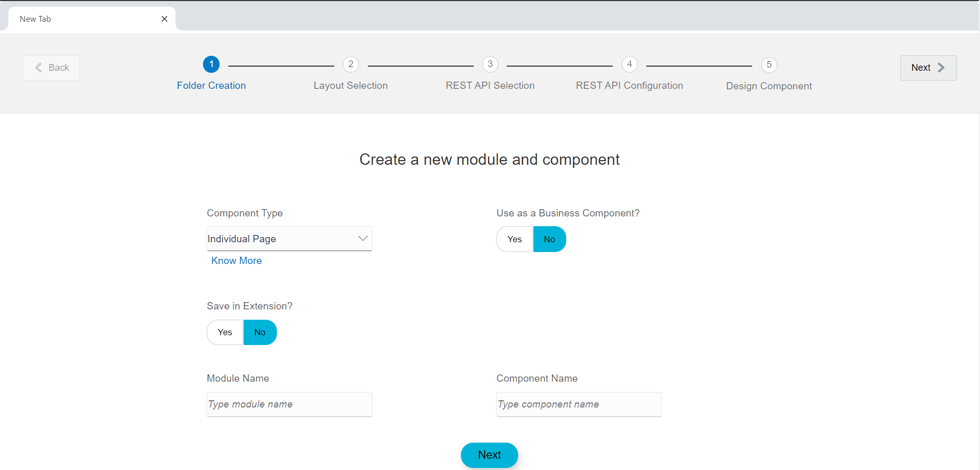This screenshot has height=470, width=980.
Task: Click the REST API Selection step circle
Action: pos(490,64)
